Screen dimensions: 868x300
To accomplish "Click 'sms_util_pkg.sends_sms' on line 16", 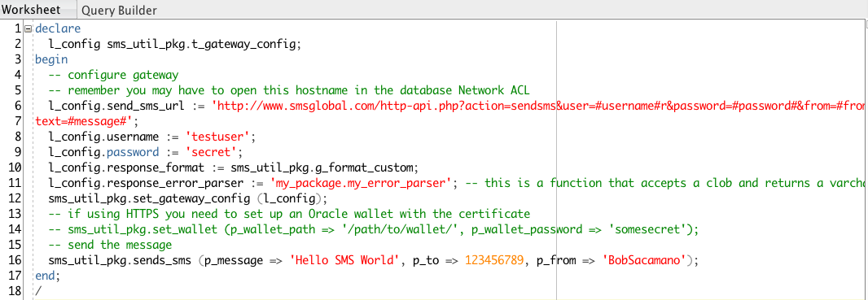I will point(121,259).
